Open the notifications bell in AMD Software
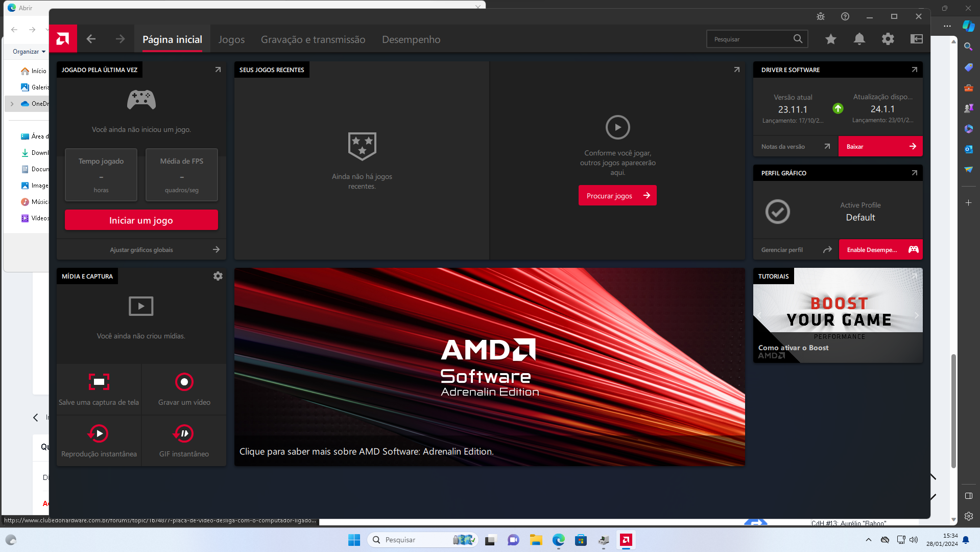980x552 pixels. [859, 39]
